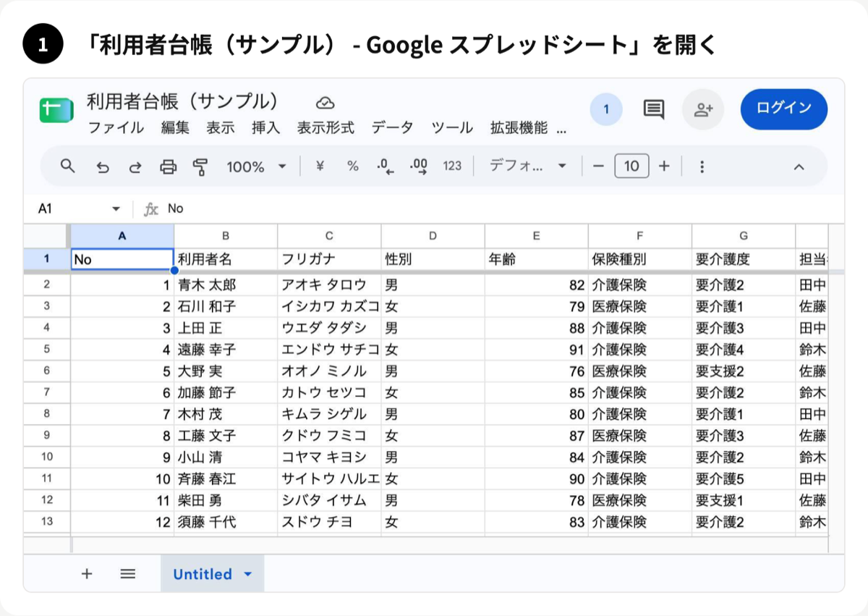The image size is (868, 616).
Task: Click cell 保険種別 in header row
Action: coord(639,258)
